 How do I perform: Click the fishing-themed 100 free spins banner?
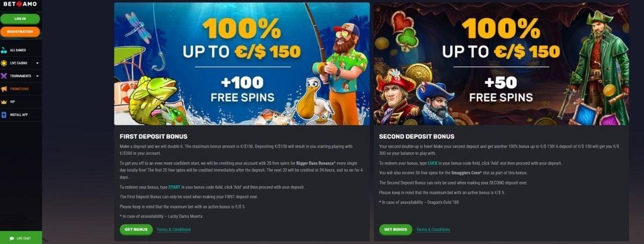tap(242, 64)
